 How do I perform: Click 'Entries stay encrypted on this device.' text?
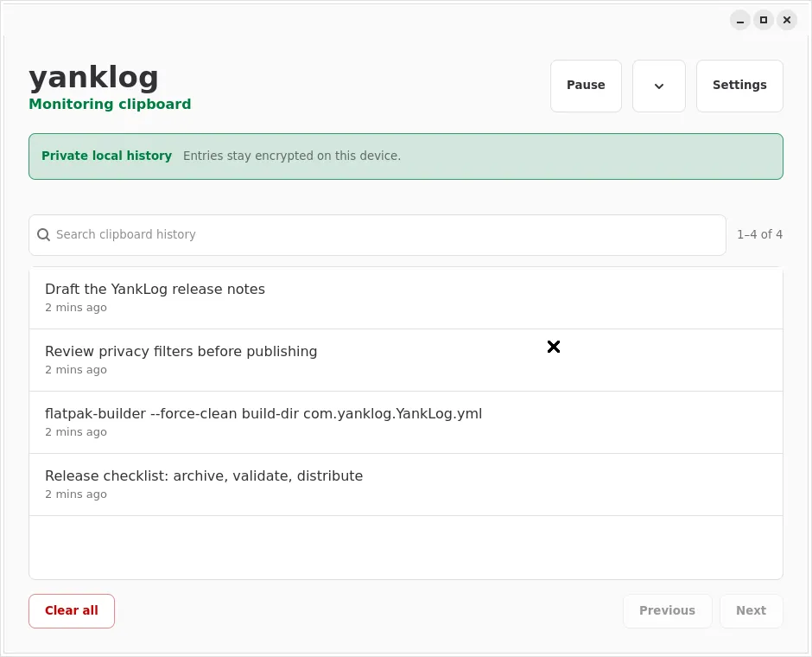click(292, 156)
